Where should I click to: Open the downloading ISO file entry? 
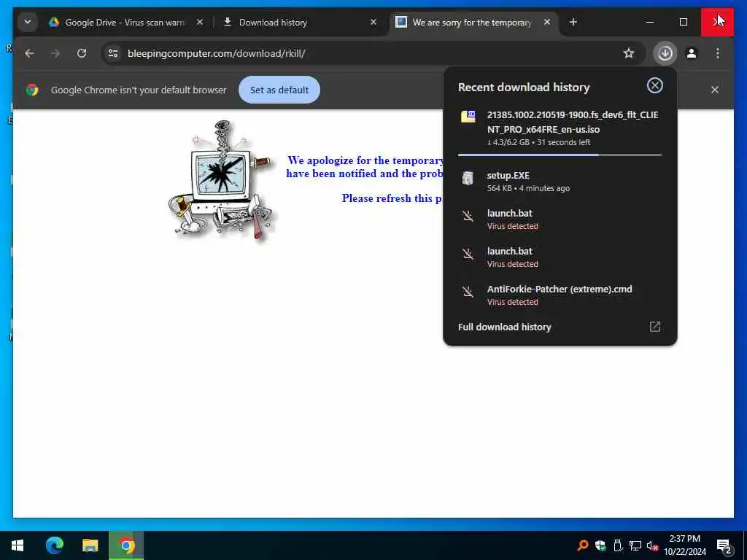[560, 128]
